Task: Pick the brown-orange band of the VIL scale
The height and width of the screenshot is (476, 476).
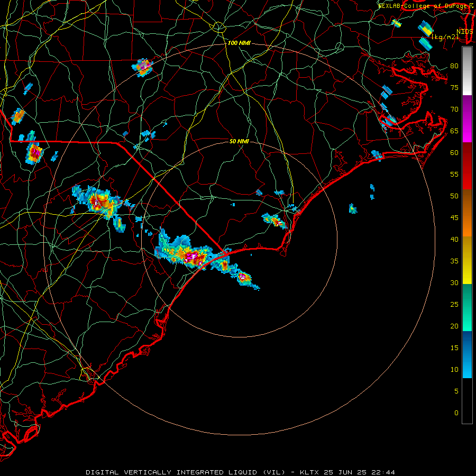Action: click(x=467, y=213)
